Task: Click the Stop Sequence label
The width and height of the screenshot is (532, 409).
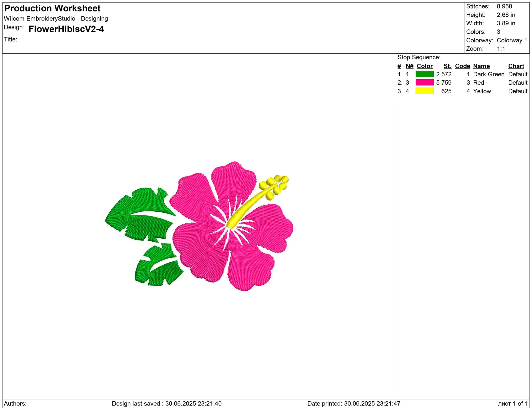Action: pos(419,57)
